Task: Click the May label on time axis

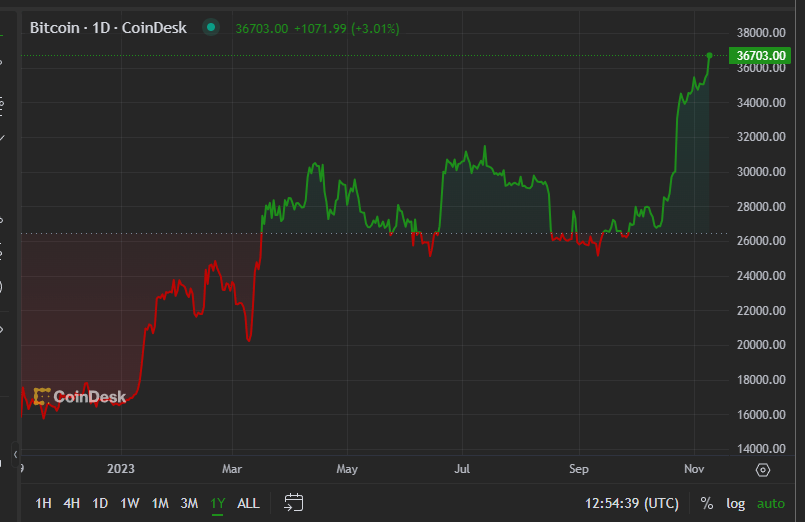Action: point(347,469)
